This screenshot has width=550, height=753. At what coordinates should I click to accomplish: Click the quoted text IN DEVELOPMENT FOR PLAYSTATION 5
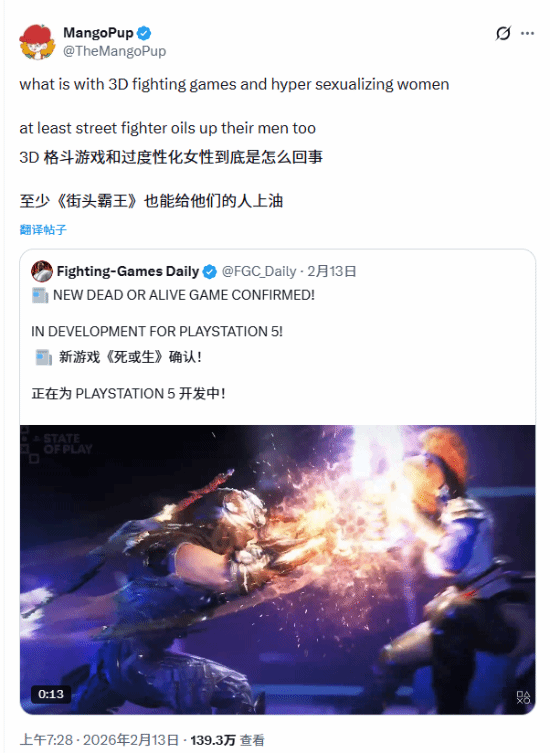coord(157,331)
